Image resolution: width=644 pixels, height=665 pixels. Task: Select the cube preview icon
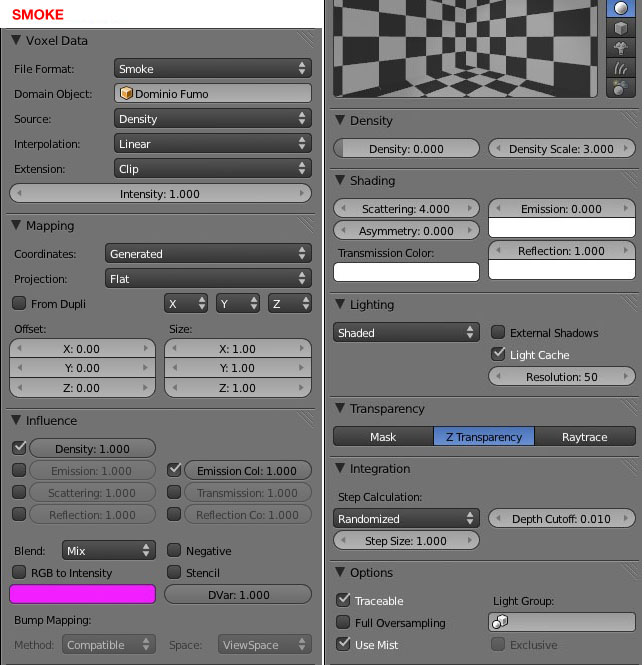621,28
